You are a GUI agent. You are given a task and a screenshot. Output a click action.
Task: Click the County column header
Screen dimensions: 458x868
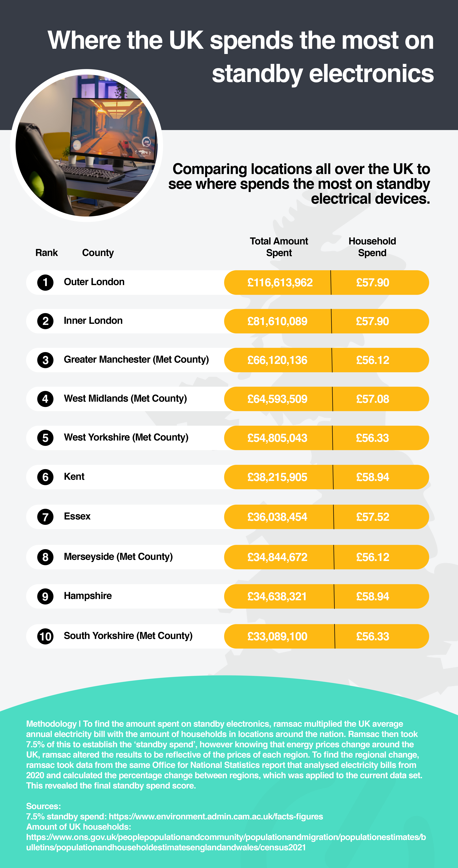click(98, 253)
